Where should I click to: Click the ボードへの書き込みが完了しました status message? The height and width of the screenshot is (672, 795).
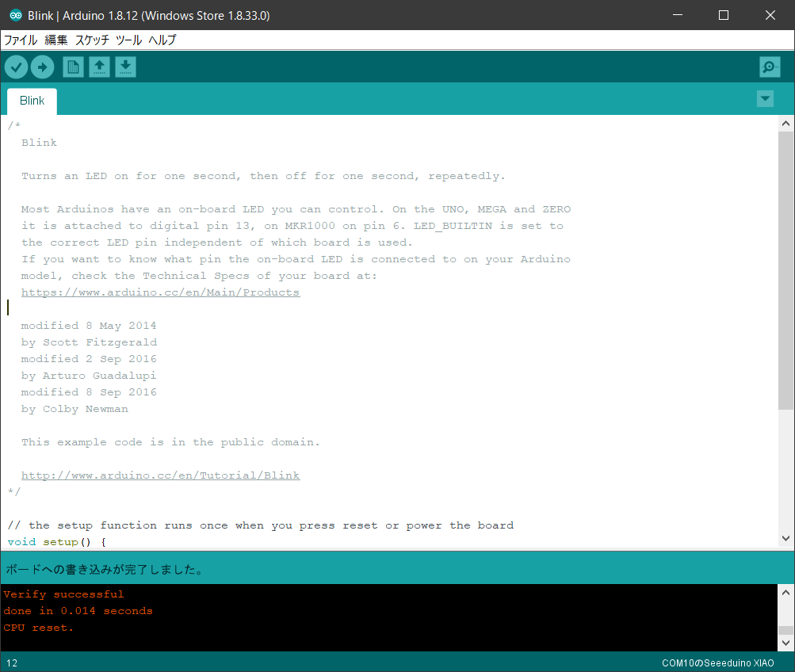pos(104,569)
